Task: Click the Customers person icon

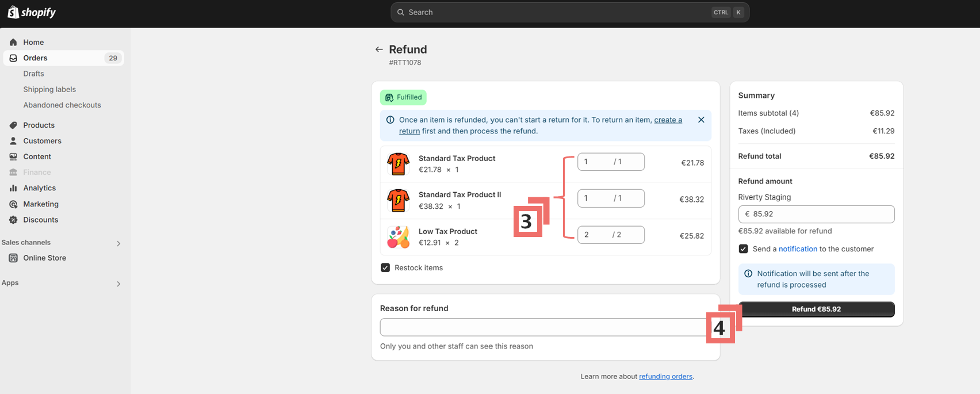Action: [x=13, y=141]
